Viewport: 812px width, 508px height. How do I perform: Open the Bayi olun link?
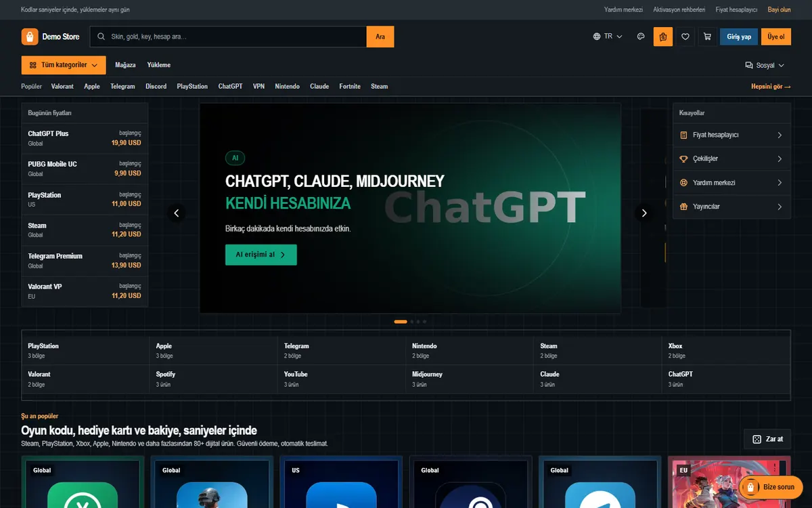pos(780,9)
